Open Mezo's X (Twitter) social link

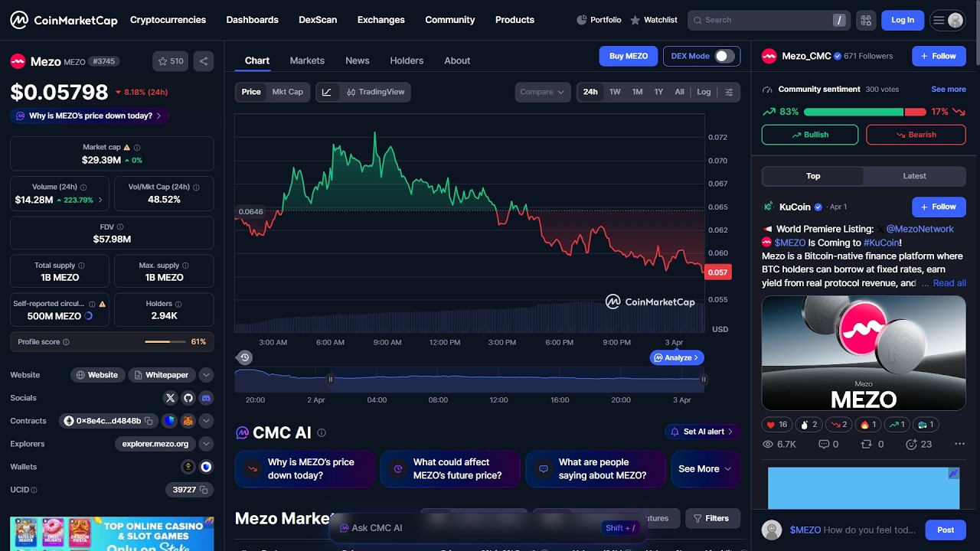click(171, 398)
